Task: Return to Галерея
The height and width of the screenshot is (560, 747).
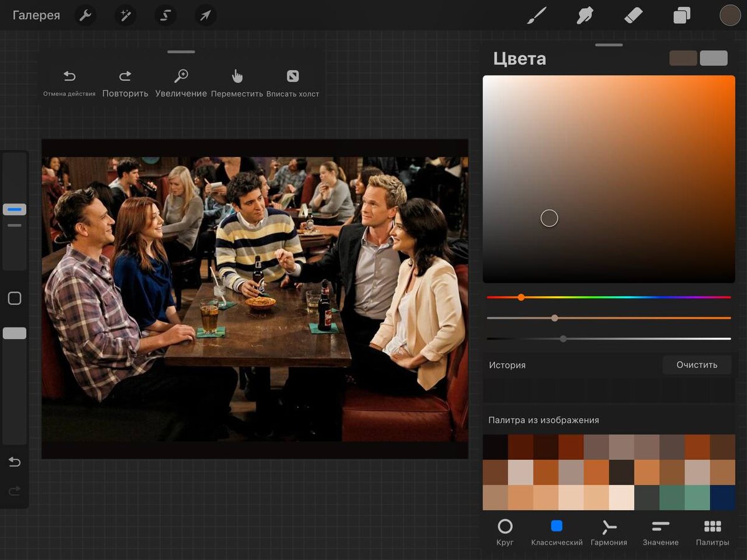Action: 36,16
